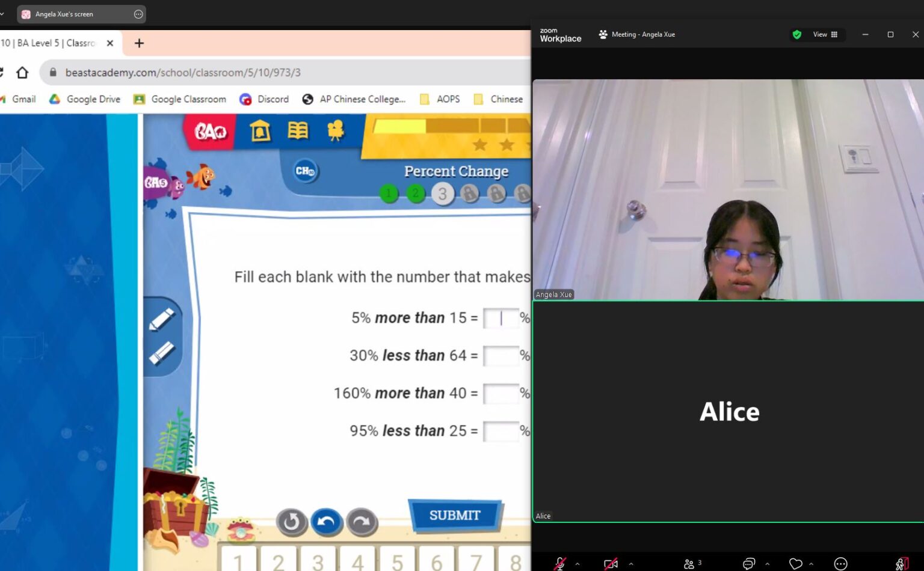Tap number 3 on keypad

click(x=318, y=559)
